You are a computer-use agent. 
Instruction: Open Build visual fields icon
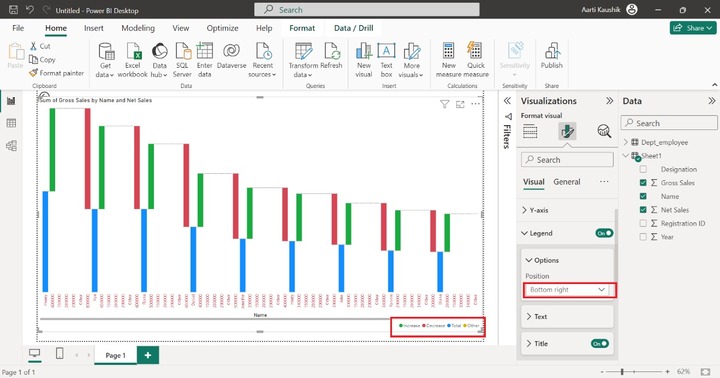530,131
